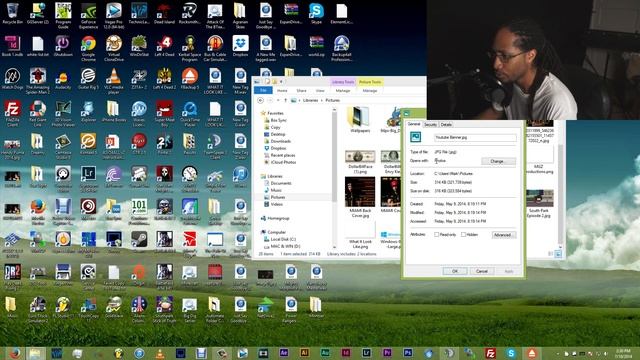Switch Explorer to large thumbnails view icon

558,253
